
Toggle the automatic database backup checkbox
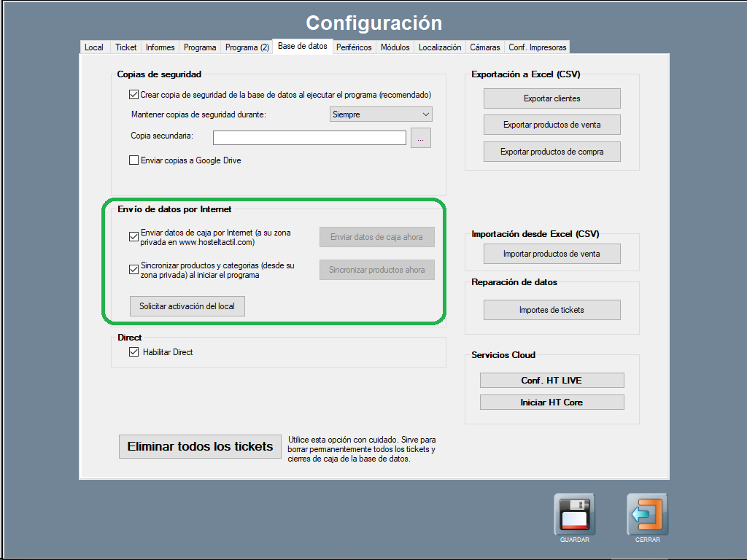tap(133, 95)
